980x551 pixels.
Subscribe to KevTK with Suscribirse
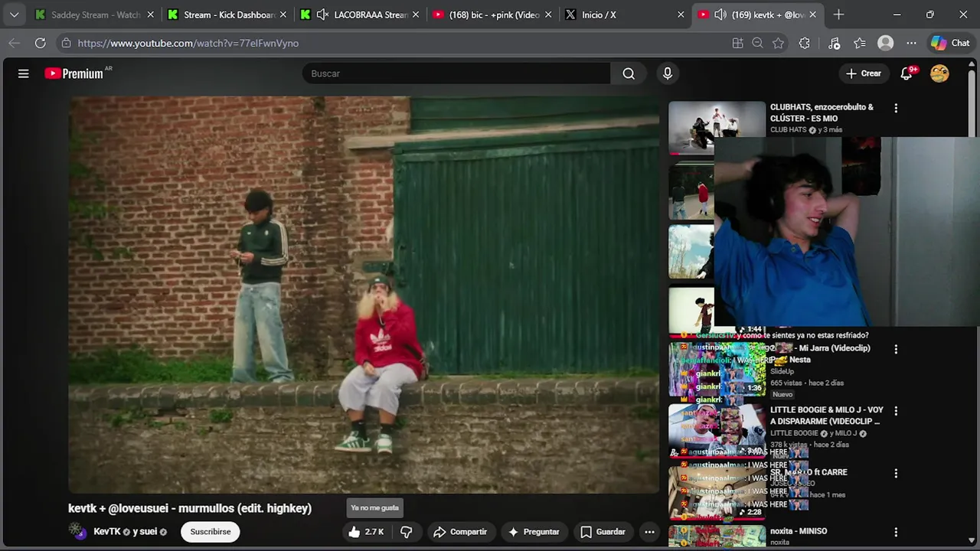tap(211, 532)
